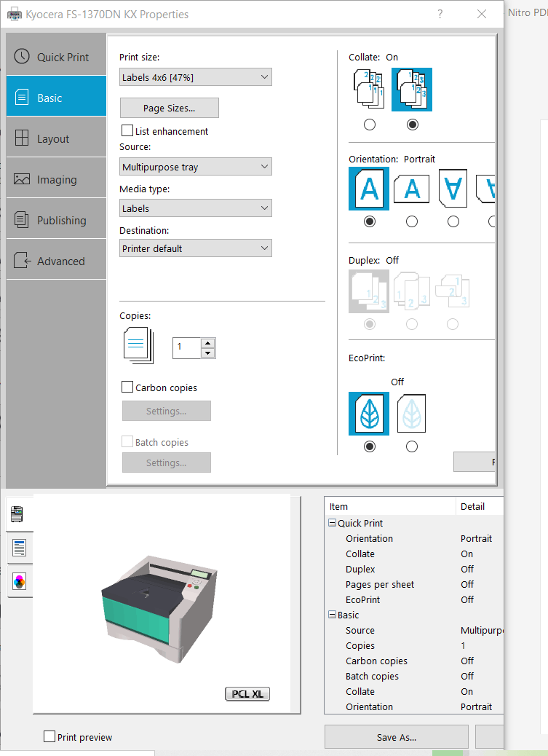Switch to the Quick Print tab
This screenshot has width=548, height=756.
click(x=56, y=55)
